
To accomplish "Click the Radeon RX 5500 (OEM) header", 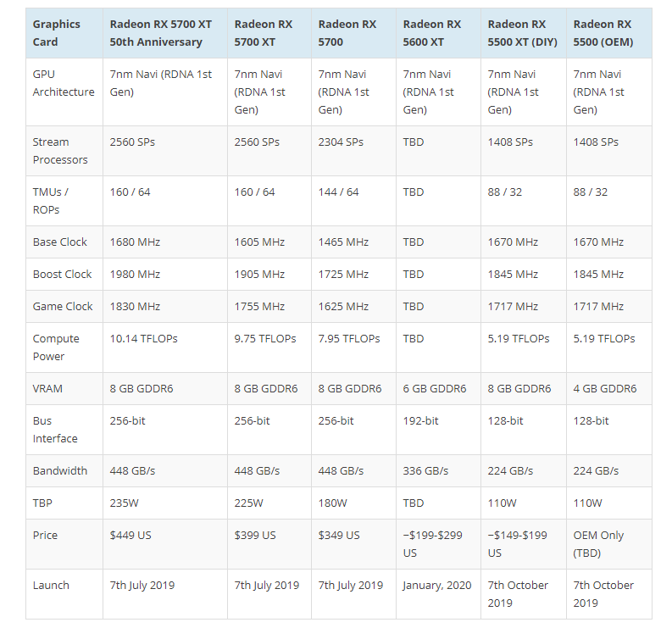I will pyautogui.click(x=609, y=33).
